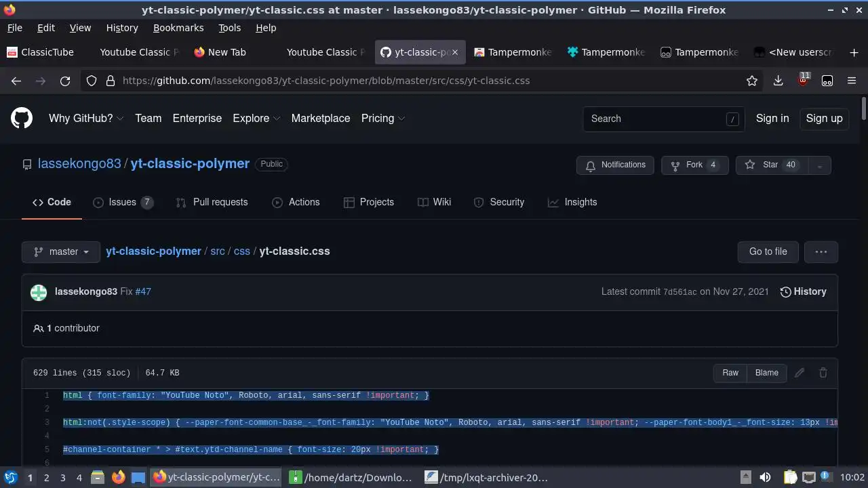Screen dimensions: 868x488
Task: Edit this file with the pencil icon
Action: pyautogui.click(x=800, y=373)
